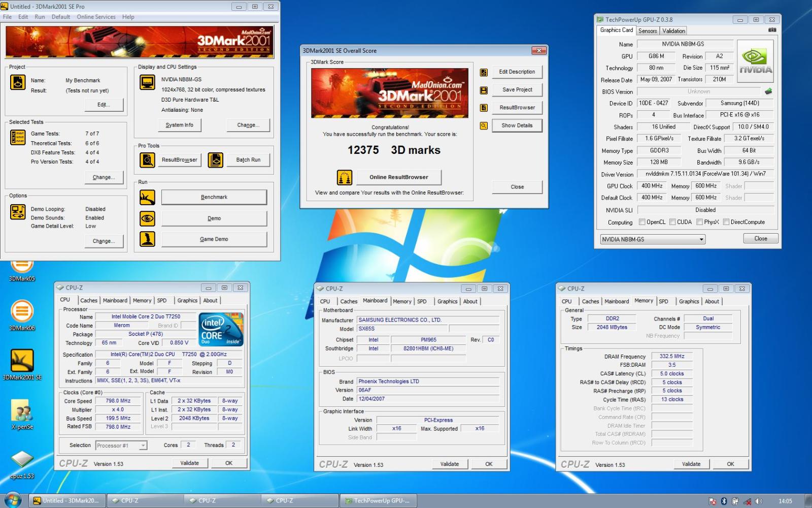Image resolution: width=812 pixels, height=508 pixels.
Task: Click the System Info button
Action: [x=180, y=125]
